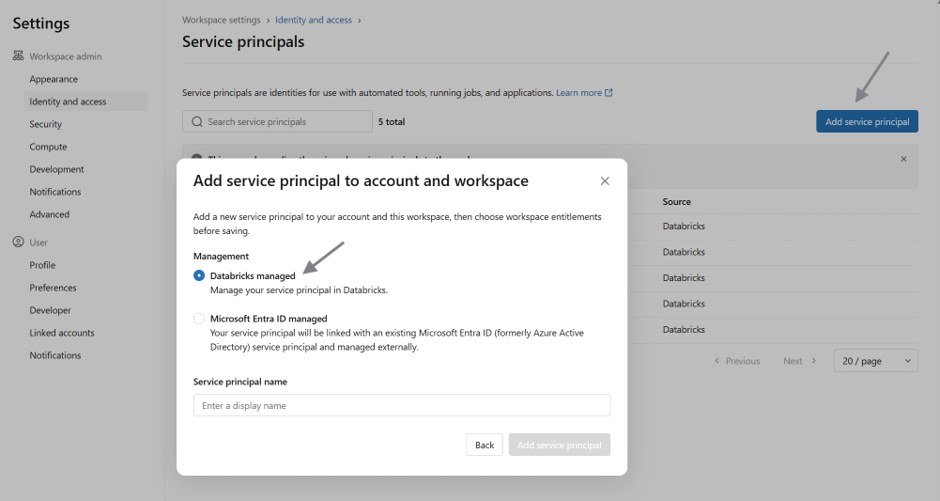
Task: Click the Workspace admin heading
Action: [65, 56]
